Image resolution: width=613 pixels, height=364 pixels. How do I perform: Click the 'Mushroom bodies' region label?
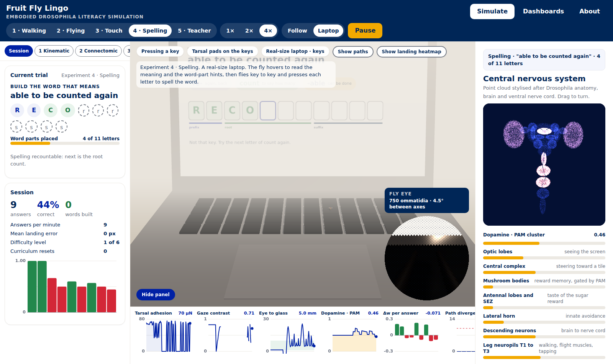coord(506,281)
